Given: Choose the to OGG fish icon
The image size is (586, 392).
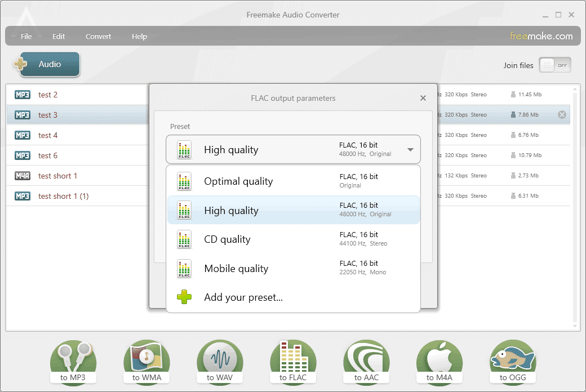Looking at the screenshot, I should (x=513, y=362).
